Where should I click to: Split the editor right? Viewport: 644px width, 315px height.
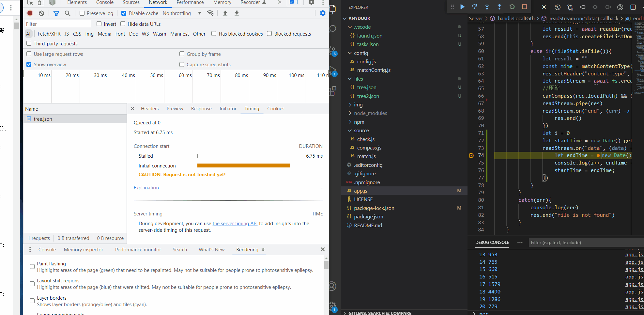tap(633, 7)
